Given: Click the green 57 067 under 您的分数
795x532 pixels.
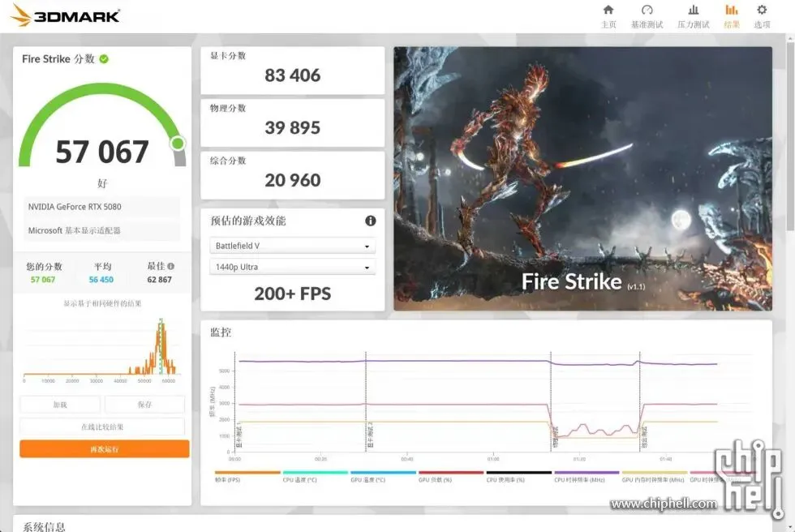Looking at the screenshot, I should (x=43, y=280).
